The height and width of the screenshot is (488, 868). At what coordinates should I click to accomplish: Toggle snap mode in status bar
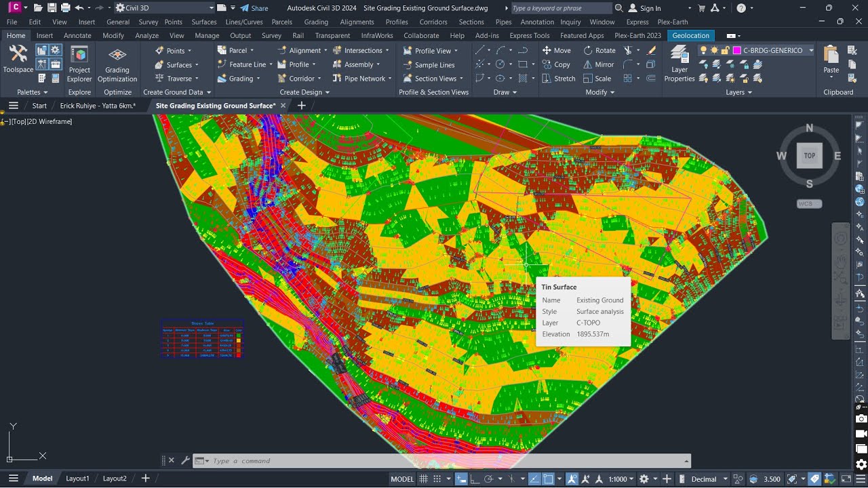coord(438,479)
